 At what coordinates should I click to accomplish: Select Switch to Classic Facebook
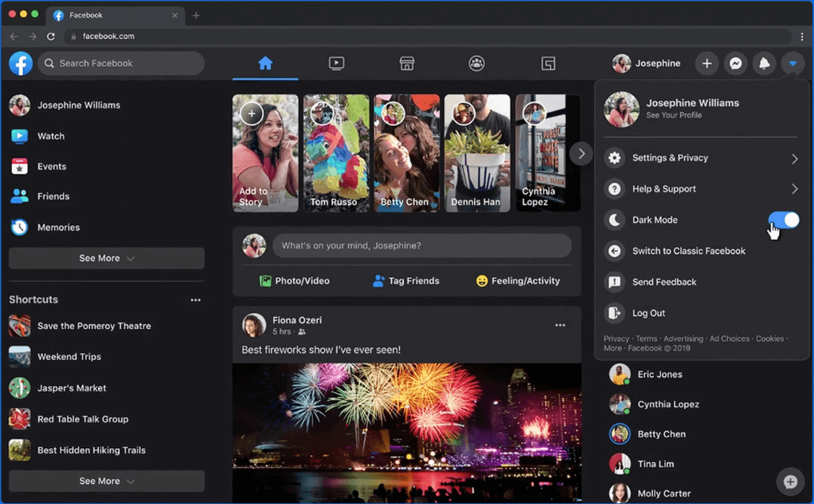(689, 251)
